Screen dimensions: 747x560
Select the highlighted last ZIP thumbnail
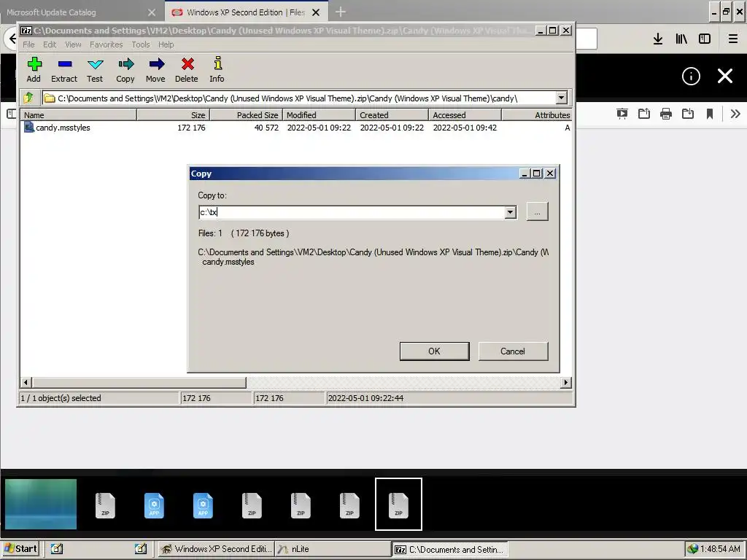(x=398, y=505)
